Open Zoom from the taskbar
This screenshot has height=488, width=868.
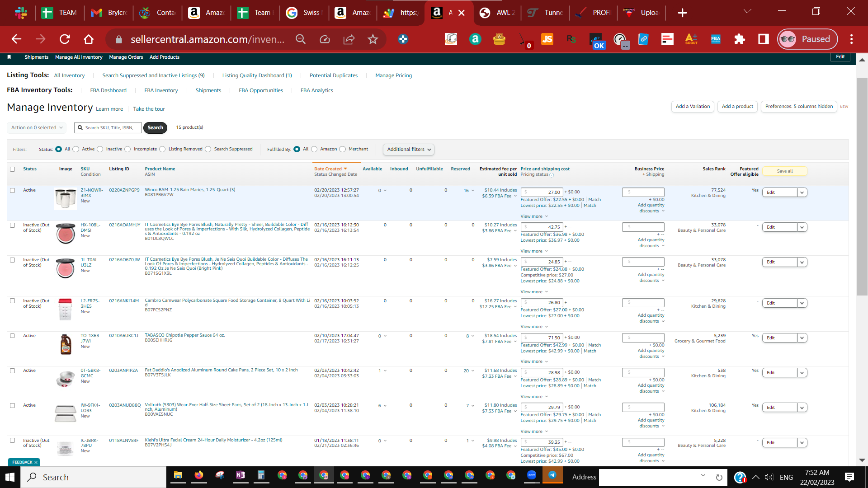532,475
